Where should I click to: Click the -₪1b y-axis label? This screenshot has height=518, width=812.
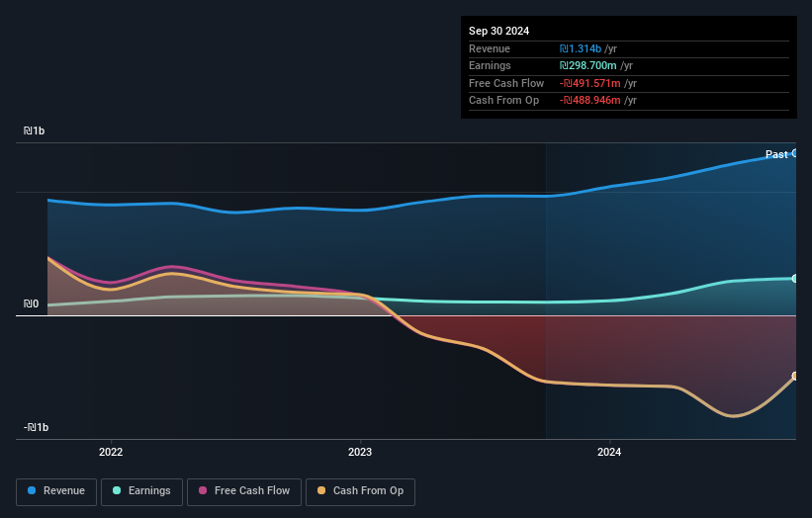pyautogui.click(x=36, y=427)
